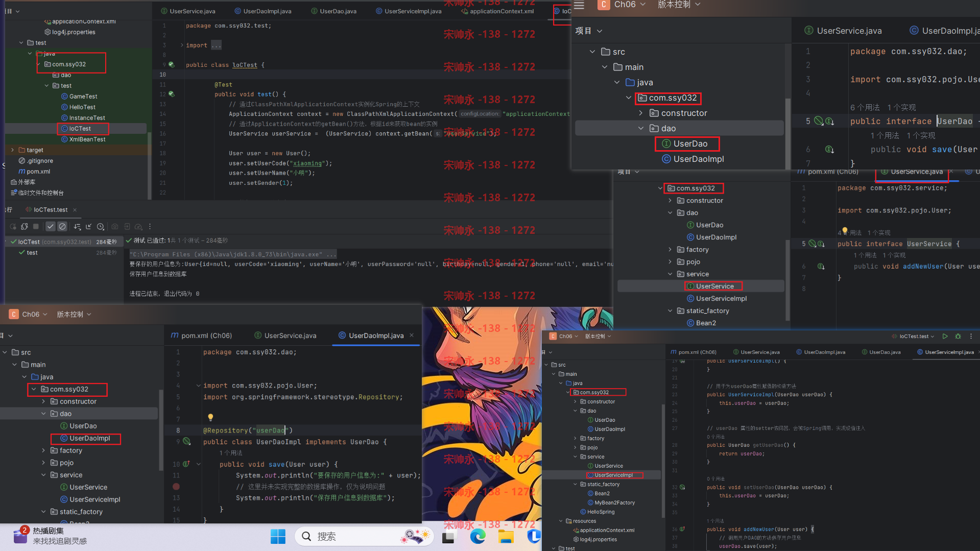Collapse the dao folder in the top-right tree
Screen dimensions: 980x551
coord(641,128)
